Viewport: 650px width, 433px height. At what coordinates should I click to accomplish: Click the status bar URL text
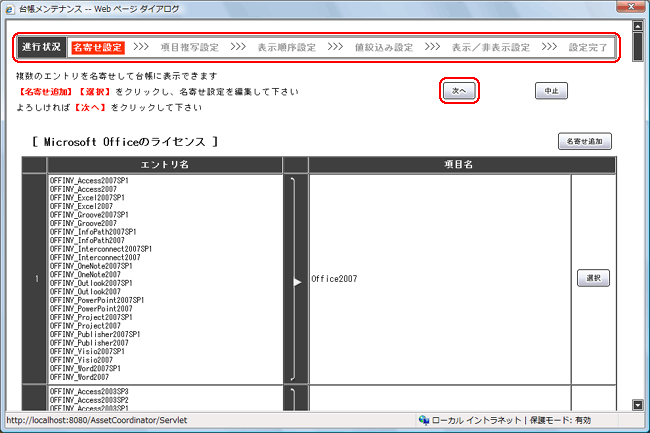tap(97, 420)
